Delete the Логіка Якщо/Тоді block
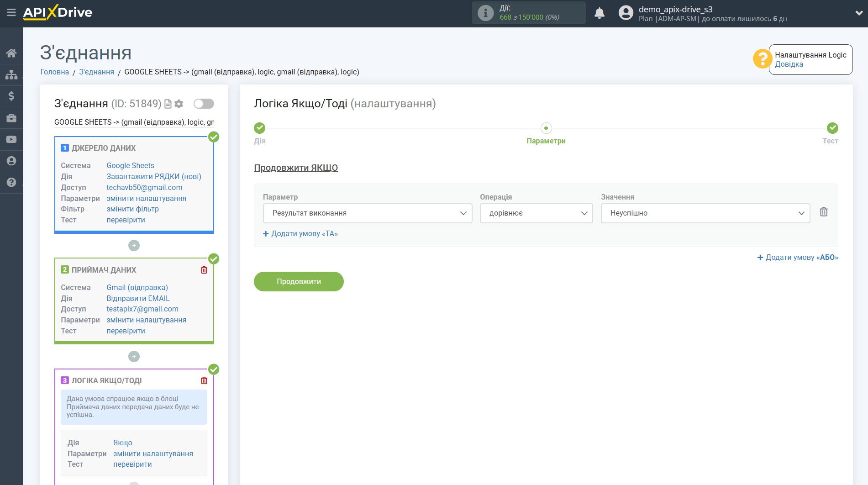Viewport: 868px width, 485px height. [204, 380]
